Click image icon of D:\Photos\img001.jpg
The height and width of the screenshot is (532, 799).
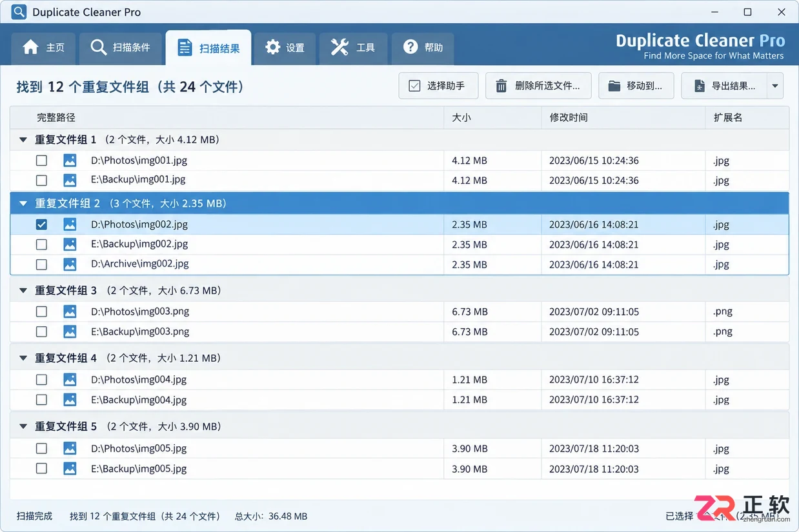tap(70, 161)
